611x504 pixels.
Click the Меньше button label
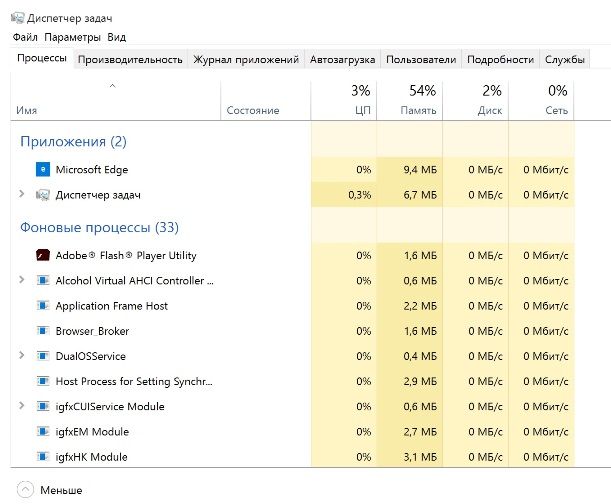(61, 490)
